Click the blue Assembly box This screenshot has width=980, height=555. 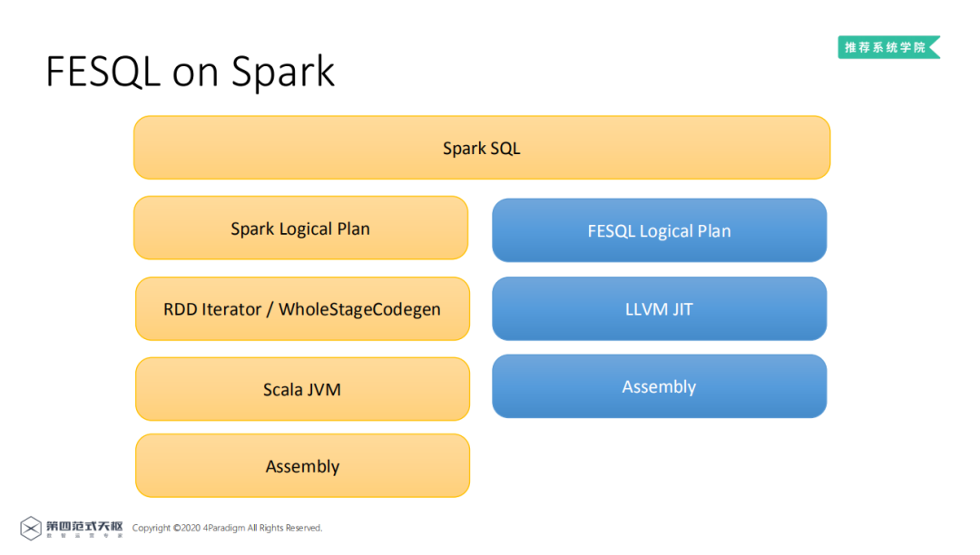(659, 386)
